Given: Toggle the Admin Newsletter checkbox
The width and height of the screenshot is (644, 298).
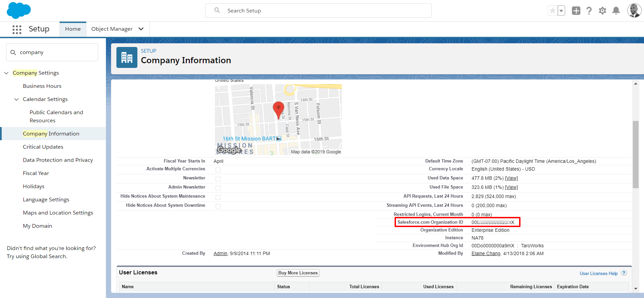Looking at the screenshot, I should [x=218, y=188].
